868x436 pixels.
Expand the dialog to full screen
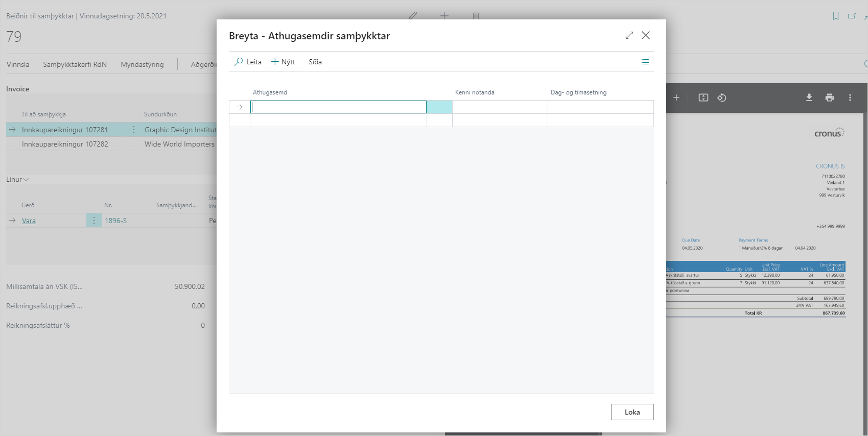coord(629,35)
